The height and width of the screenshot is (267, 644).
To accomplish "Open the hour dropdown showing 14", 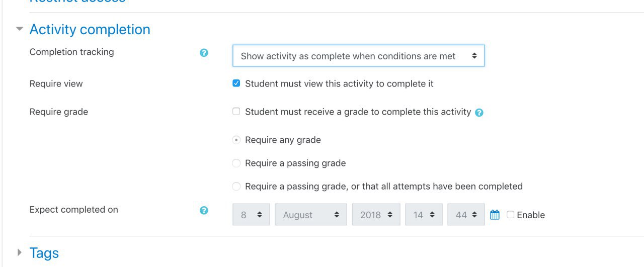I will [x=424, y=215].
